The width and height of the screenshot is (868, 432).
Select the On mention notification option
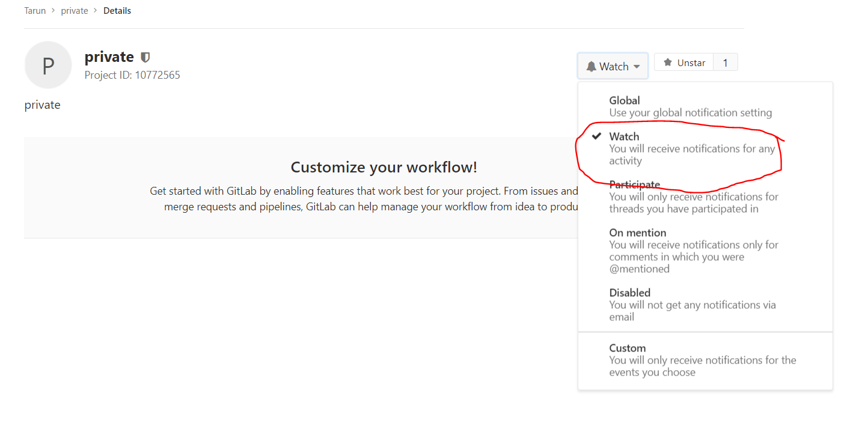[x=693, y=251]
